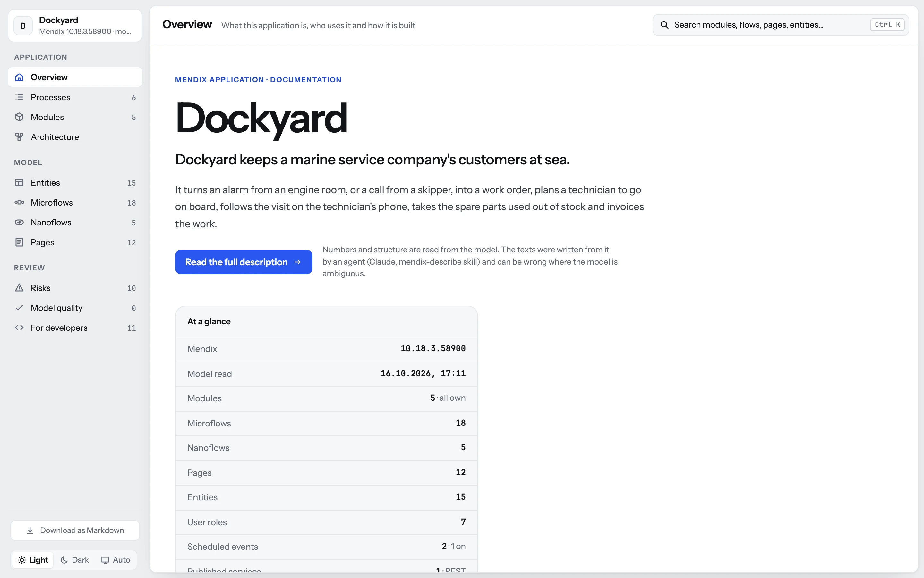The image size is (924, 578).
Task: Set theme to Auto
Action: tap(116, 560)
